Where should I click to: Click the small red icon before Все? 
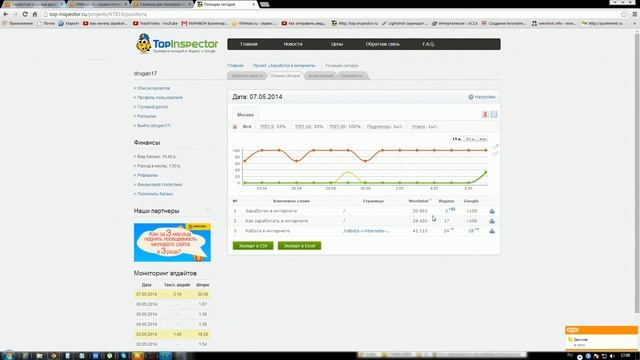235,127
